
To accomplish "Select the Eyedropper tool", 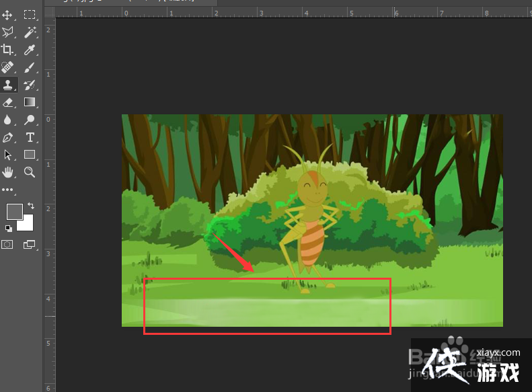I will click(x=30, y=50).
